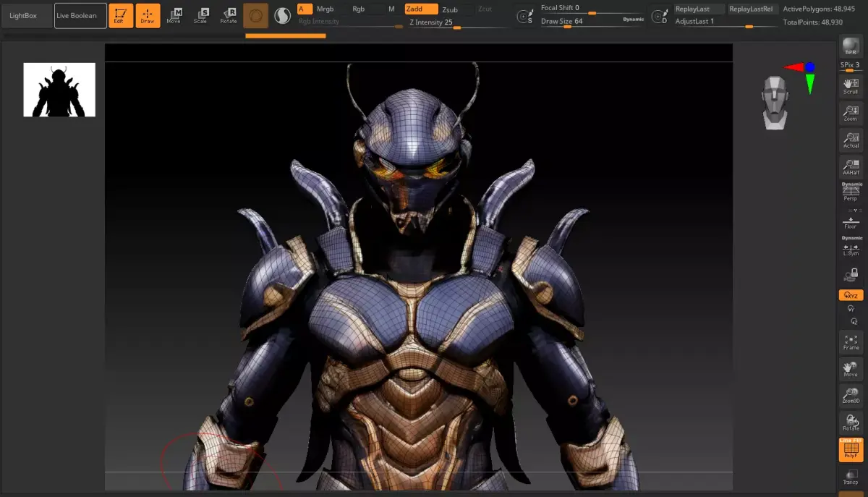Set the Draw Size 64 slider
This screenshot has width=868, height=497.
point(581,22)
